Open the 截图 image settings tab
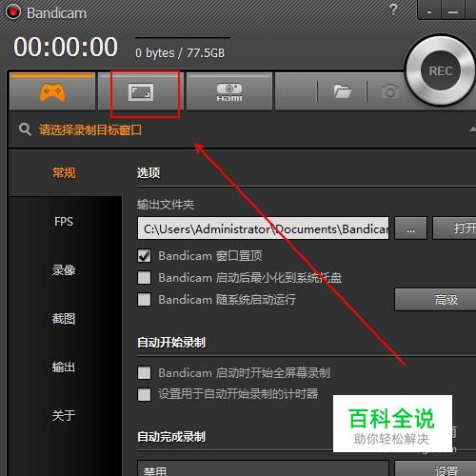Image resolution: width=476 pixels, height=476 pixels. click(64, 319)
